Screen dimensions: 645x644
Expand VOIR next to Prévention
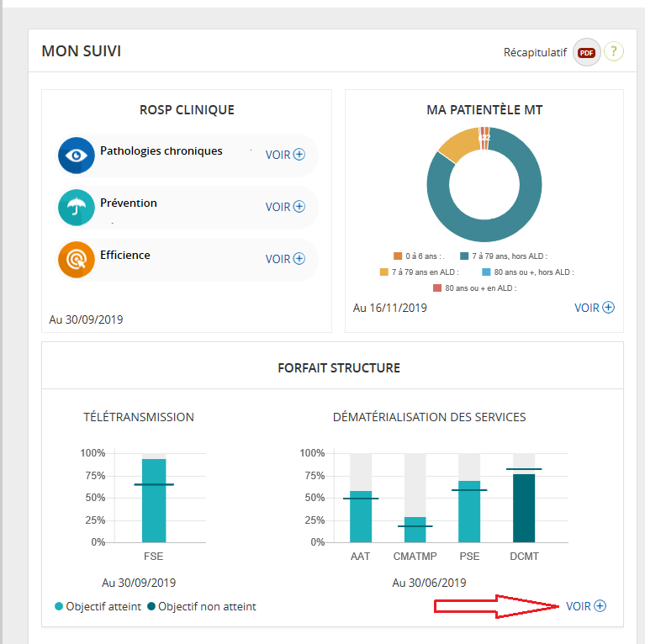[x=285, y=207]
